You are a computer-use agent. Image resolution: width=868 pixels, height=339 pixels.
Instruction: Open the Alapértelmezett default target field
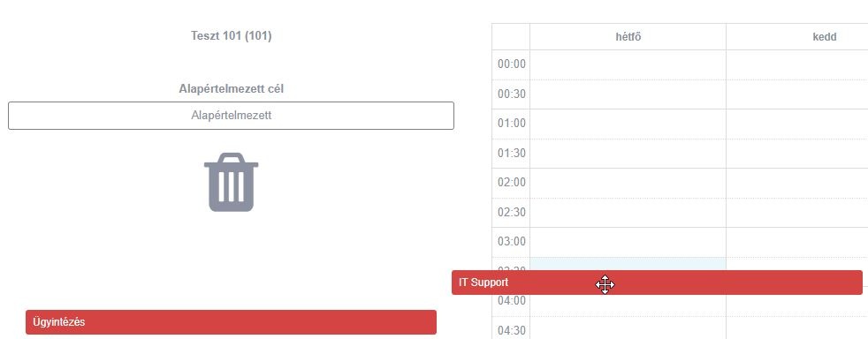pyautogui.click(x=231, y=116)
